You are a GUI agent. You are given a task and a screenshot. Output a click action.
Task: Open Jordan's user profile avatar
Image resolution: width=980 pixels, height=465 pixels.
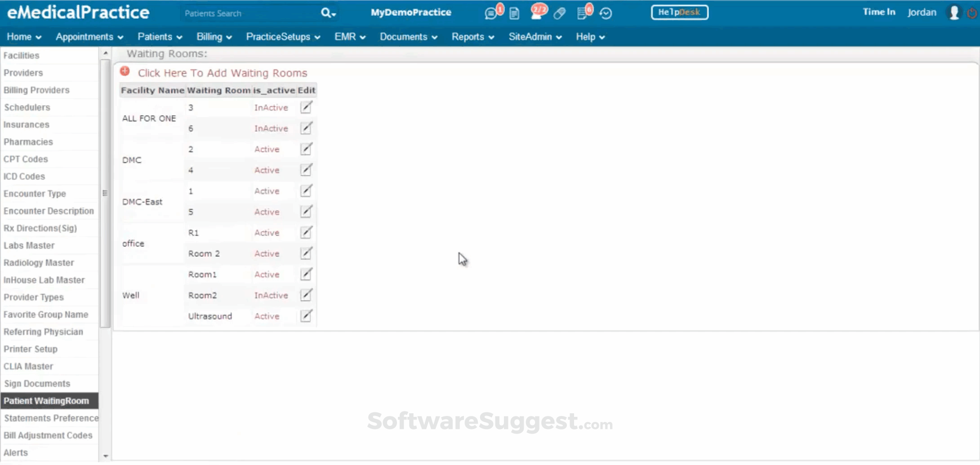953,12
